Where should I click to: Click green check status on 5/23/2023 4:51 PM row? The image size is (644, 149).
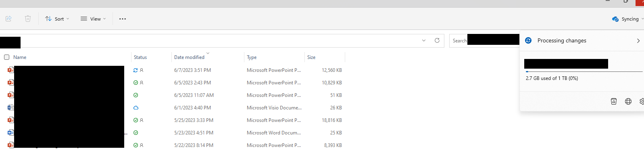135,133
